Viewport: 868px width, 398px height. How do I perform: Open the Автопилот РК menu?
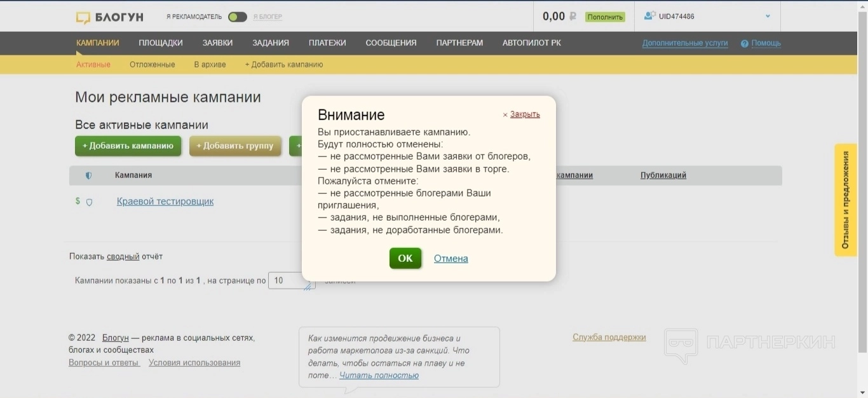pos(532,43)
